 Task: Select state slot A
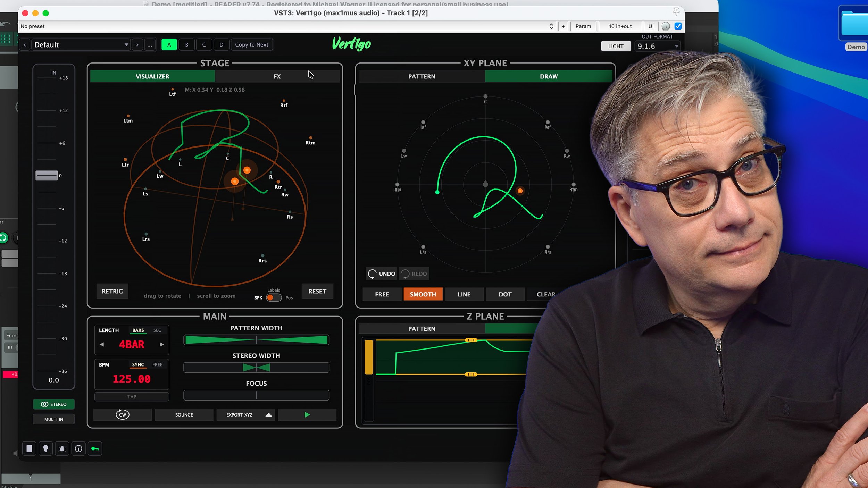pos(169,45)
